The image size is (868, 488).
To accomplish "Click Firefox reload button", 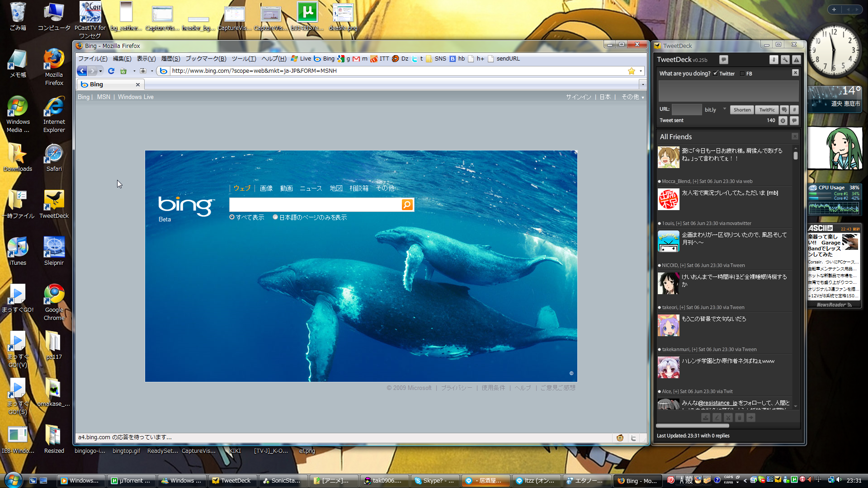I will pos(111,71).
